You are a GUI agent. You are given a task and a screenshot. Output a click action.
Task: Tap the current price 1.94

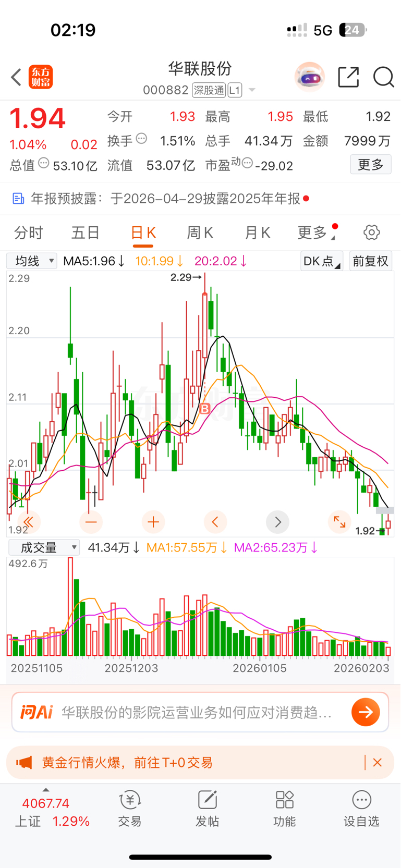coord(37,118)
